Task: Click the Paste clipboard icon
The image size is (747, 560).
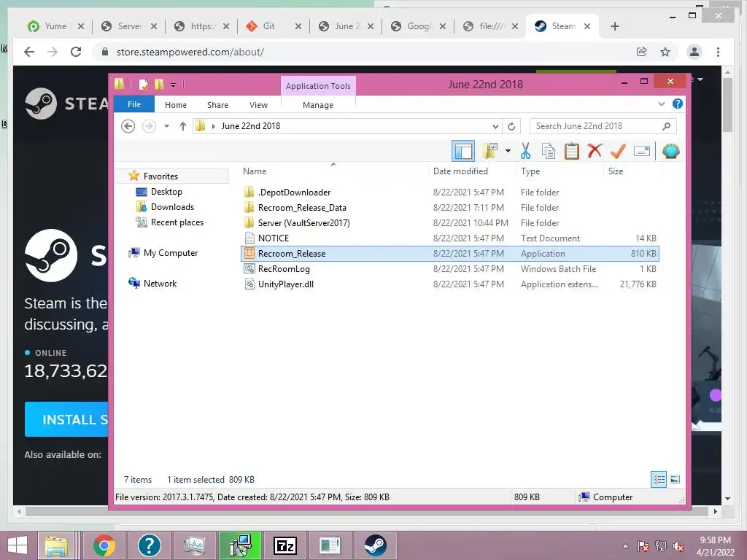Action: click(571, 152)
